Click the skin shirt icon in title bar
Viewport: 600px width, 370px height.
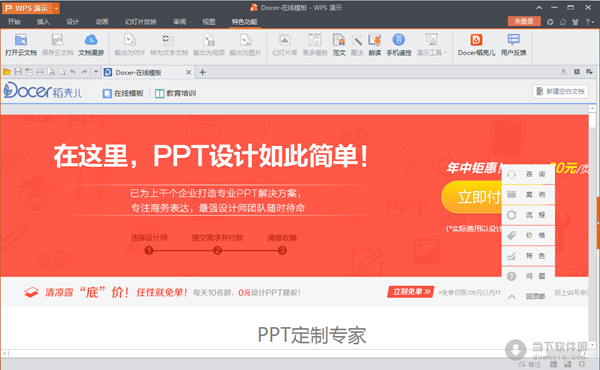(x=575, y=22)
